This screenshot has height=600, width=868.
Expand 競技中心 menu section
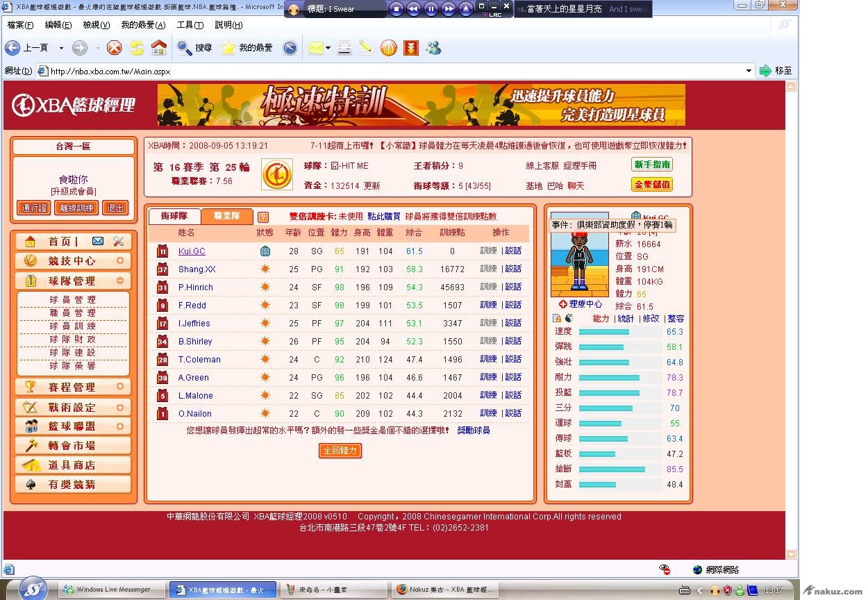click(119, 261)
